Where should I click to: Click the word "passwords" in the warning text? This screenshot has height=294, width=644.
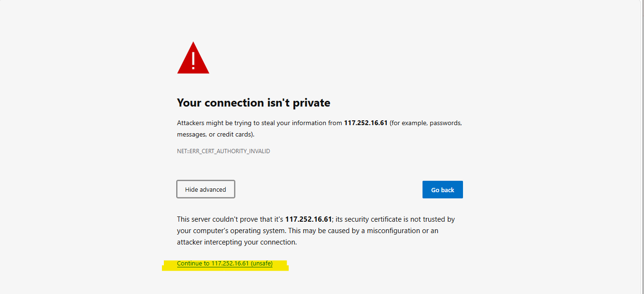click(x=445, y=123)
